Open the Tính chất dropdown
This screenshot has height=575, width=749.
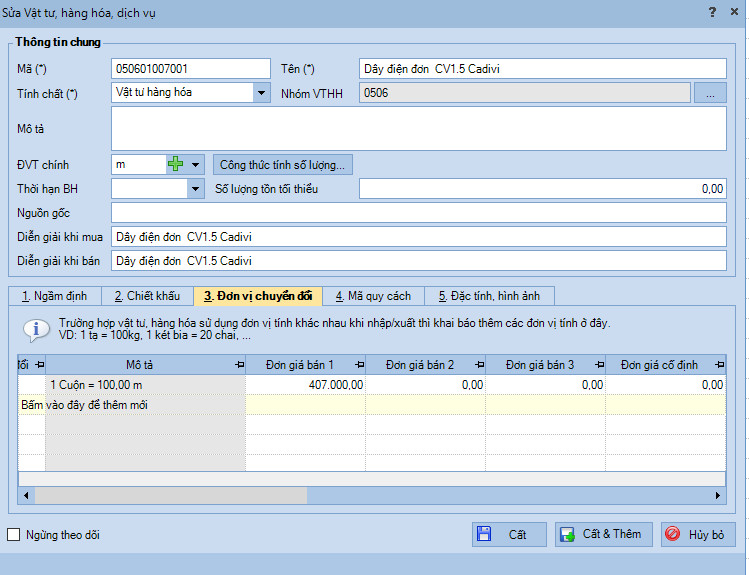click(261, 93)
